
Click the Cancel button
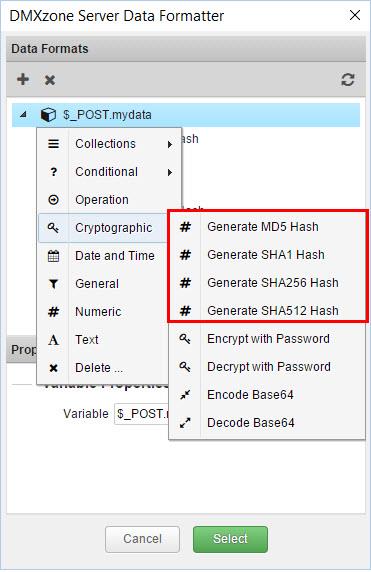[142, 539]
